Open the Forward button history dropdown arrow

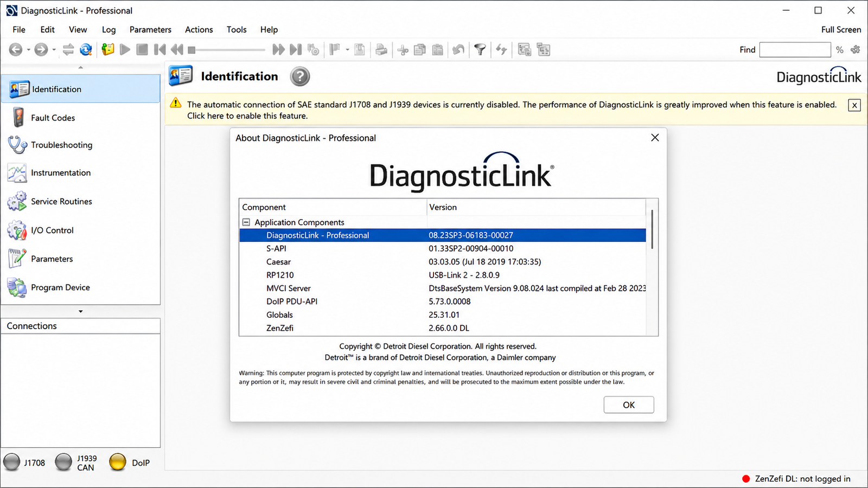coord(54,50)
